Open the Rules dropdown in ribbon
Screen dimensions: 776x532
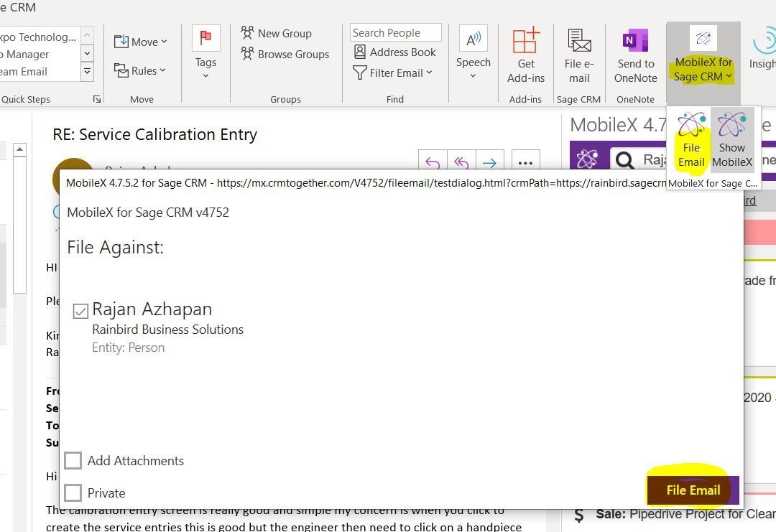(139, 70)
